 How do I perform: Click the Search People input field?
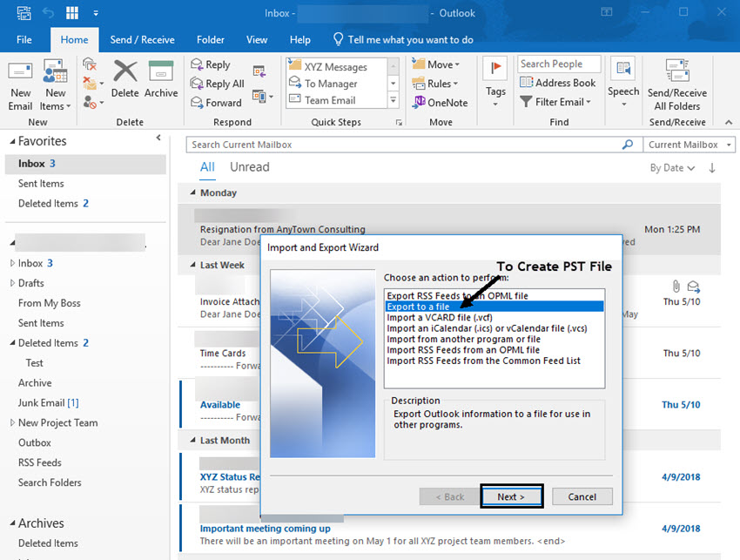(x=559, y=64)
